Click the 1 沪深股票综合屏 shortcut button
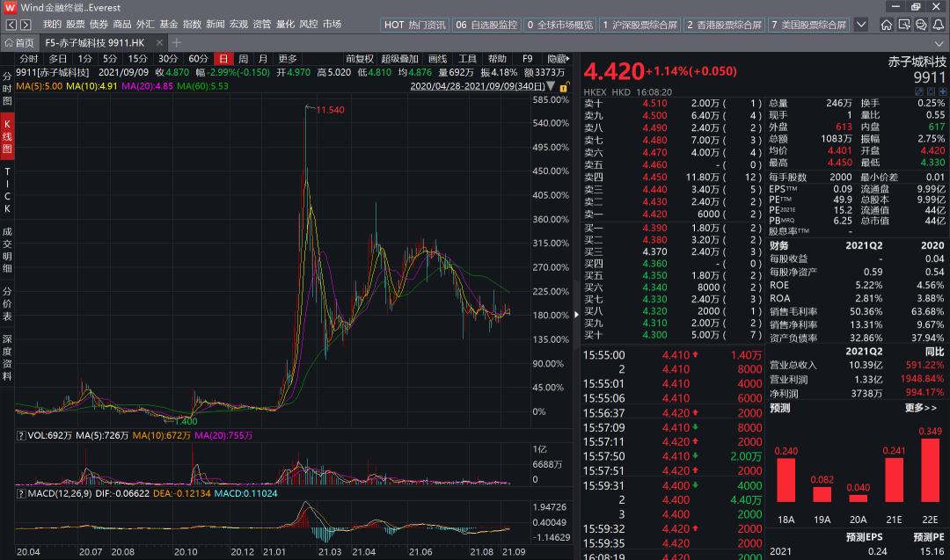The width and height of the screenshot is (950, 560). tap(639, 25)
